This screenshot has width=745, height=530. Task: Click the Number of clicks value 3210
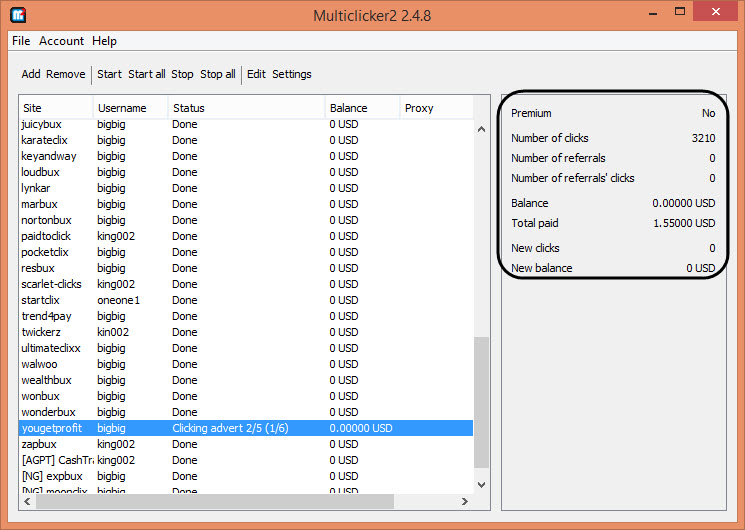pyautogui.click(x=703, y=138)
